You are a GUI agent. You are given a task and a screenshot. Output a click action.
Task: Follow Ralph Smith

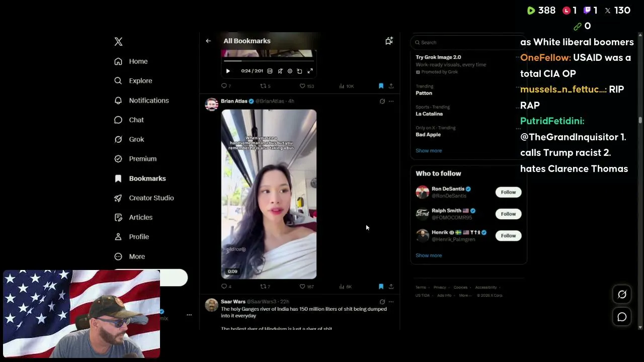pyautogui.click(x=508, y=214)
